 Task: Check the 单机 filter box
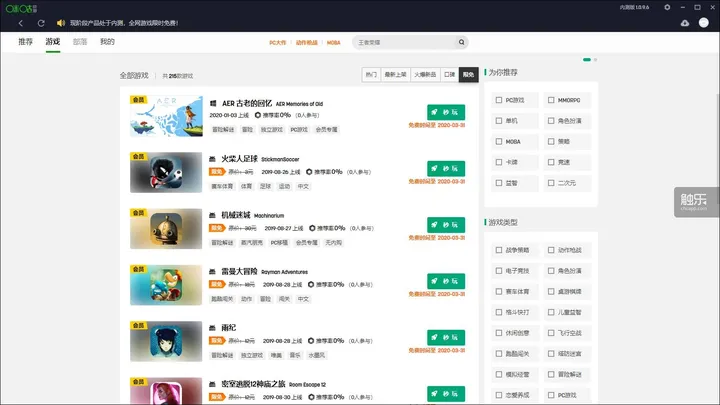(499, 121)
